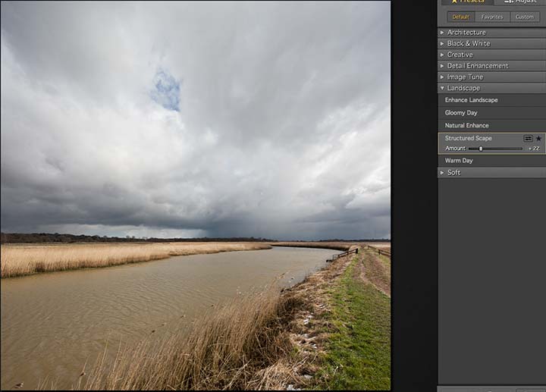Image resolution: width=546 pixels, height=392 pixels.
Task: Expand the Black & White preset group
Action: (491, 43)
